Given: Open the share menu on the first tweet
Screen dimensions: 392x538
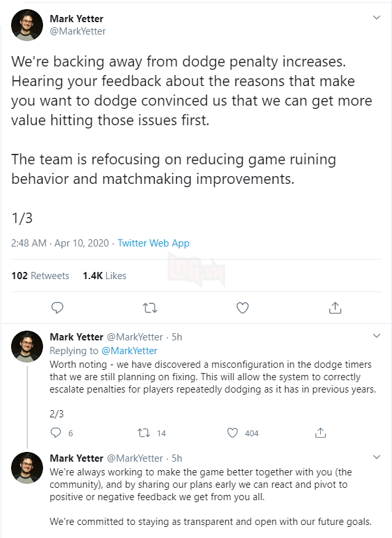Looking at the screenshot, I should point(335,307).
